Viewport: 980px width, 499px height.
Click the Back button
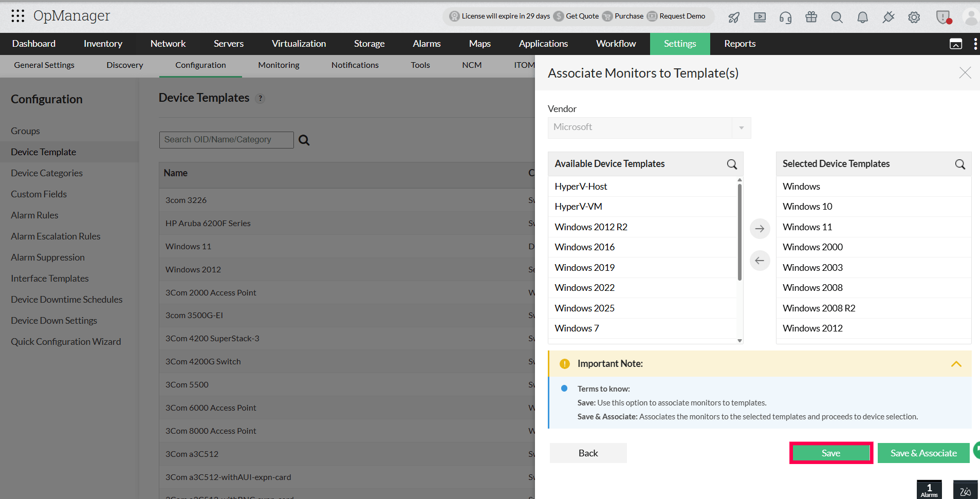pyautogui.click(x=588, y=453)
